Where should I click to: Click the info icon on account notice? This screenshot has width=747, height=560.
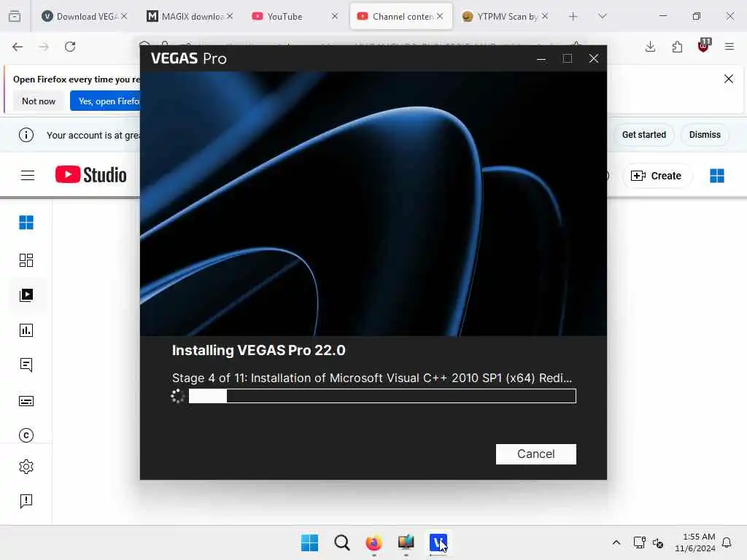pyautogui.click(x=26, y=135)
